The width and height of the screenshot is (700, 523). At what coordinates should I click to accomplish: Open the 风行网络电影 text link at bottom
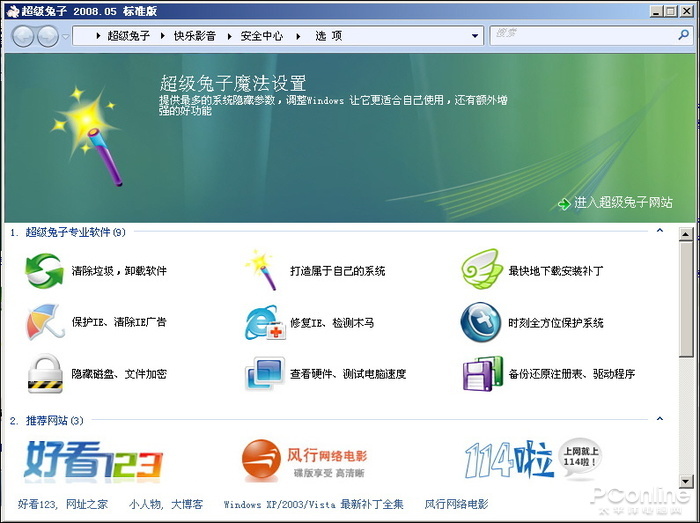point(456,504)
